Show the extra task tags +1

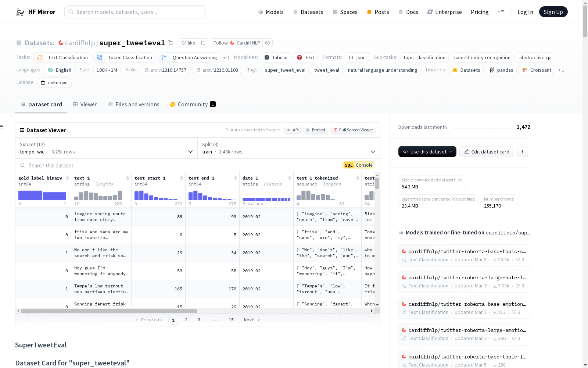coord(226,57)
